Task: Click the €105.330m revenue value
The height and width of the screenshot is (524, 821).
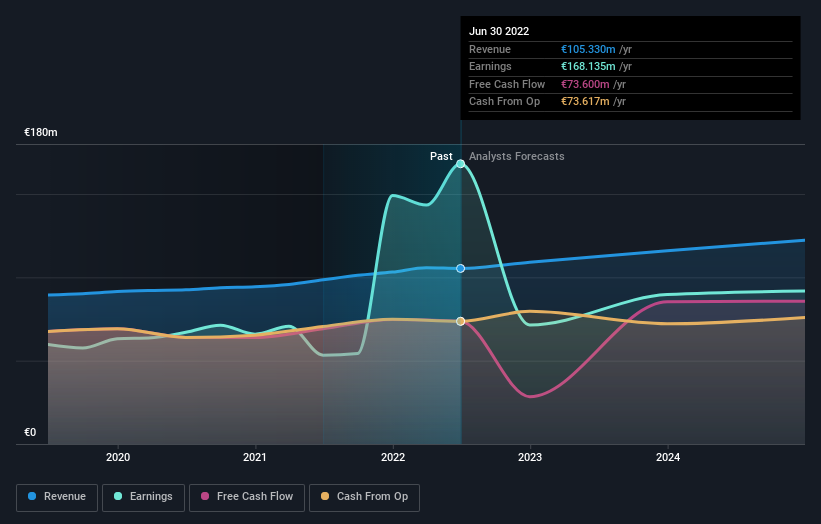Action: coord(588,49)
